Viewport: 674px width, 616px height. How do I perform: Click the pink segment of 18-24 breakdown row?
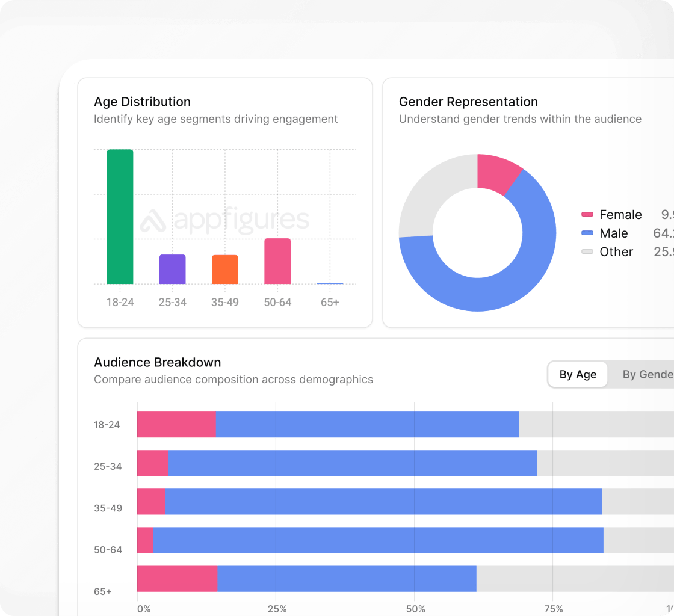176,425
